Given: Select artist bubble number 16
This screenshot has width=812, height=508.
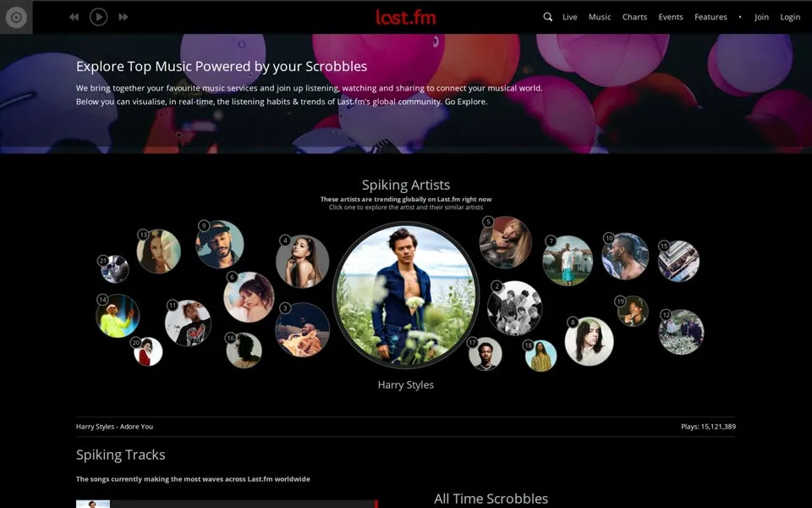Looking at the screenshot, I should click(244, 350).
